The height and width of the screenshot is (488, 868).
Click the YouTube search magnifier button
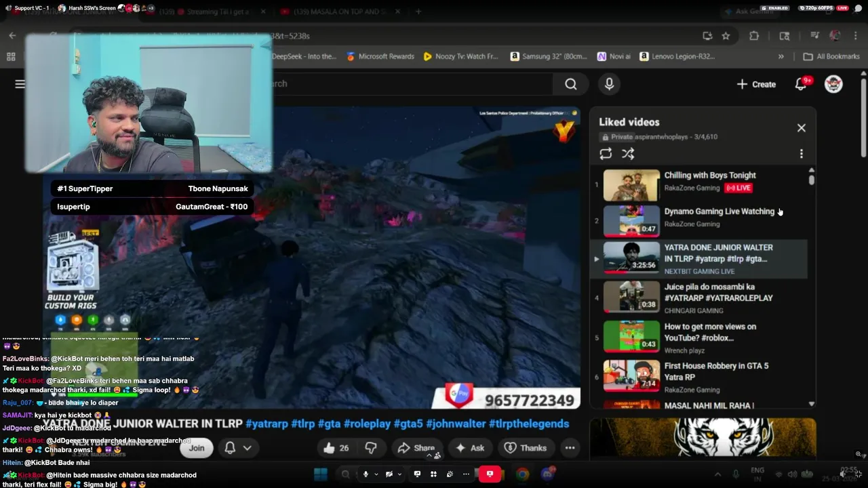(x=571, y=84)
